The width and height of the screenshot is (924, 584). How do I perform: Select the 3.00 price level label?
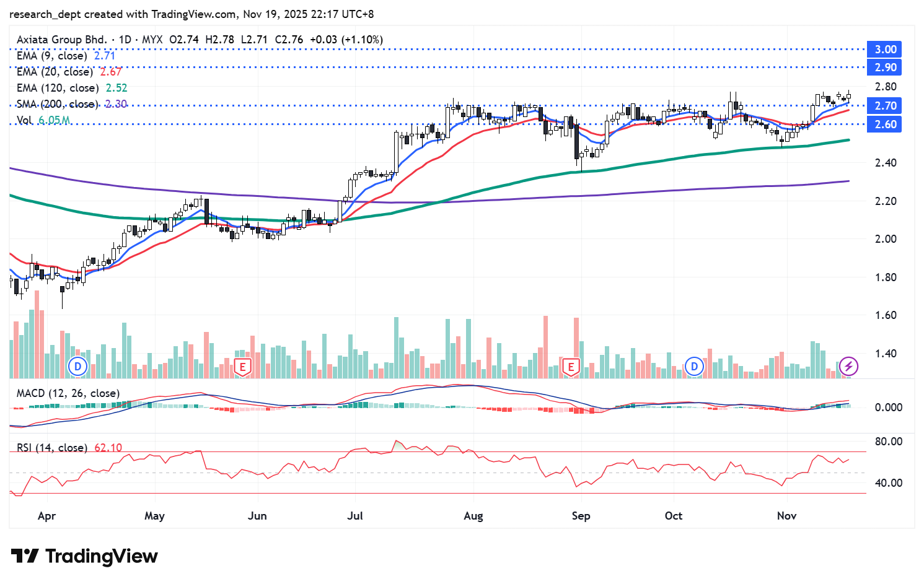tap(885, 50)
